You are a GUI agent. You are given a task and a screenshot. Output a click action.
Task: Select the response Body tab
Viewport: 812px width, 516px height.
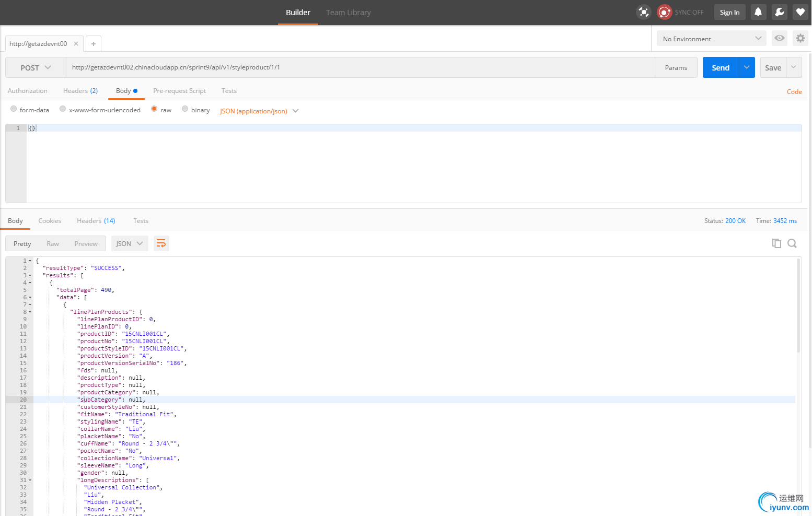click(x=15, y=221)
